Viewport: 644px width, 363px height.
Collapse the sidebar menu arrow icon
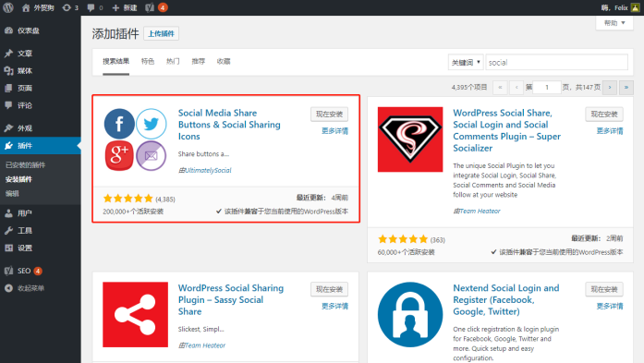8,288
